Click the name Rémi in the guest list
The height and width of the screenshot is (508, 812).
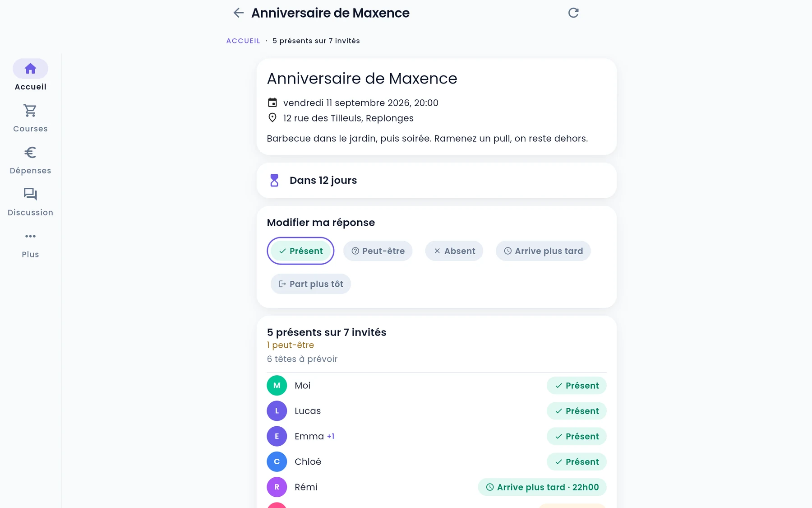click(x=306, y=487)
